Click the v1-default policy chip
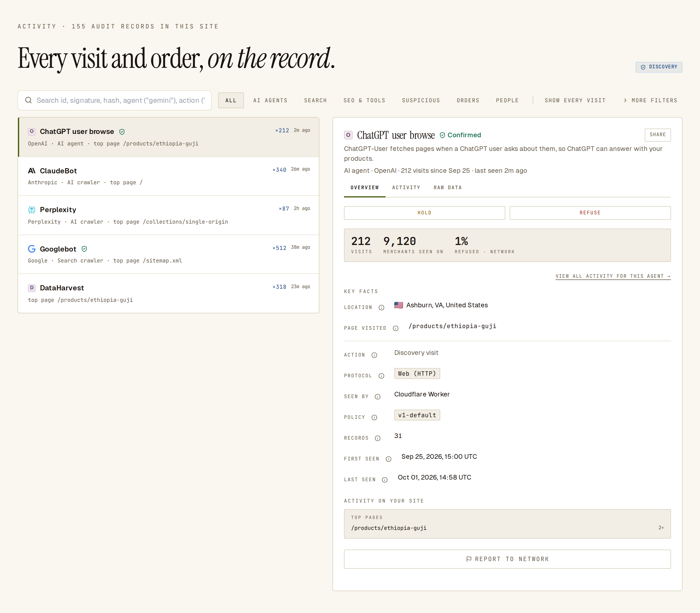Image resolution: width=700 pixels, height=613 pixels. (x=417, y=415)
